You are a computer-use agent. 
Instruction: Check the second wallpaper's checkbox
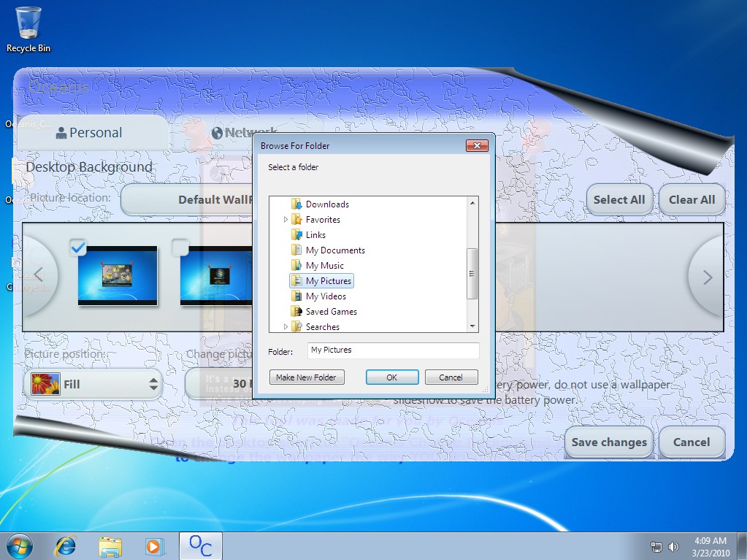180,247
